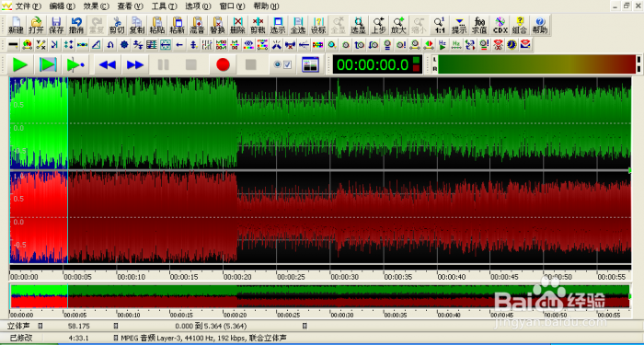Return to previous zoom with 上步
The height and width of the screenshot is (345, 644).
point(379,26)
